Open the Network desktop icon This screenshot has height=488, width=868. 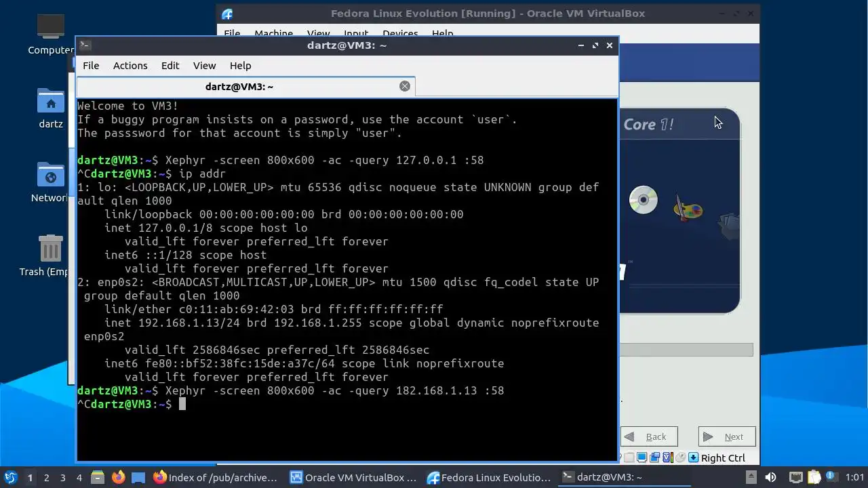[51, 182]
